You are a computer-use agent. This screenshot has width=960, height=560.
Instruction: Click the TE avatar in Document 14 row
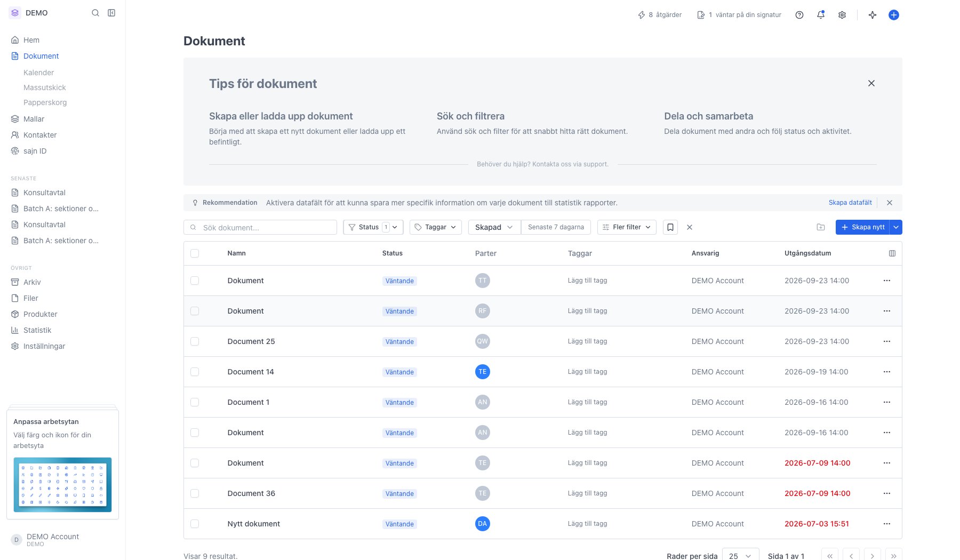pos(483,372)
